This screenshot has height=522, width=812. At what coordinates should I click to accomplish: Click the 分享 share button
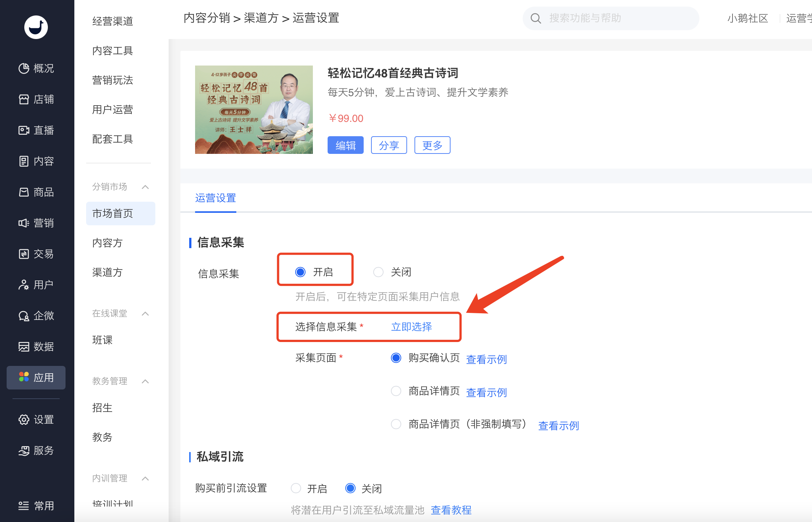[x=389, y=145]
